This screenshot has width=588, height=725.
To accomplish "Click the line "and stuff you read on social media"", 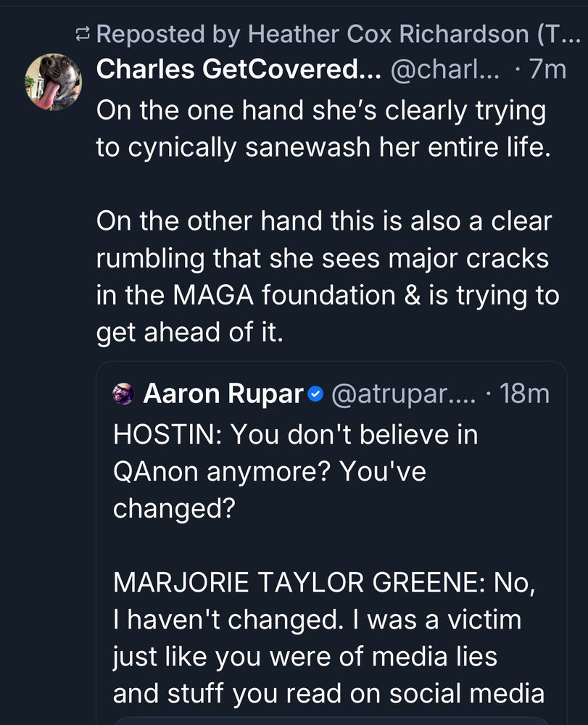I will coord(328,694).
